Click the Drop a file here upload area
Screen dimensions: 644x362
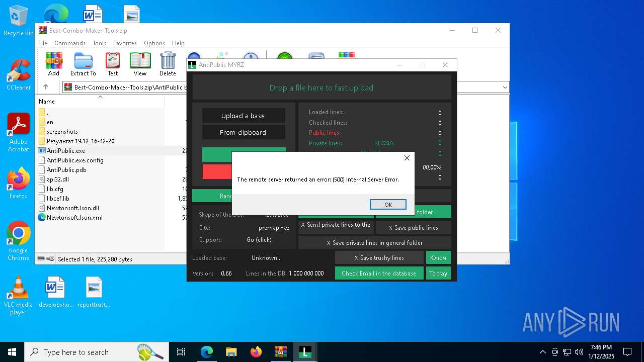pos(321,87)
